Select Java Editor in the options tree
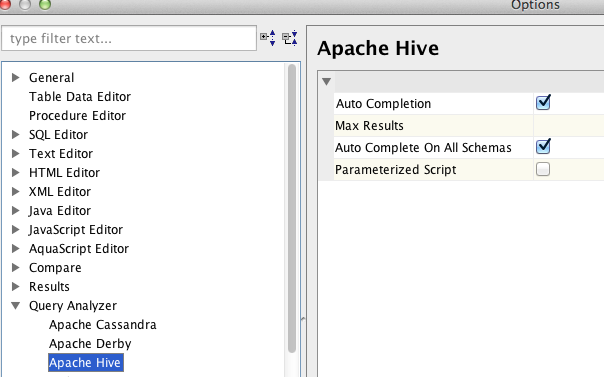The width and height of the screenshot is (604, 377). [x=60, y=211]
